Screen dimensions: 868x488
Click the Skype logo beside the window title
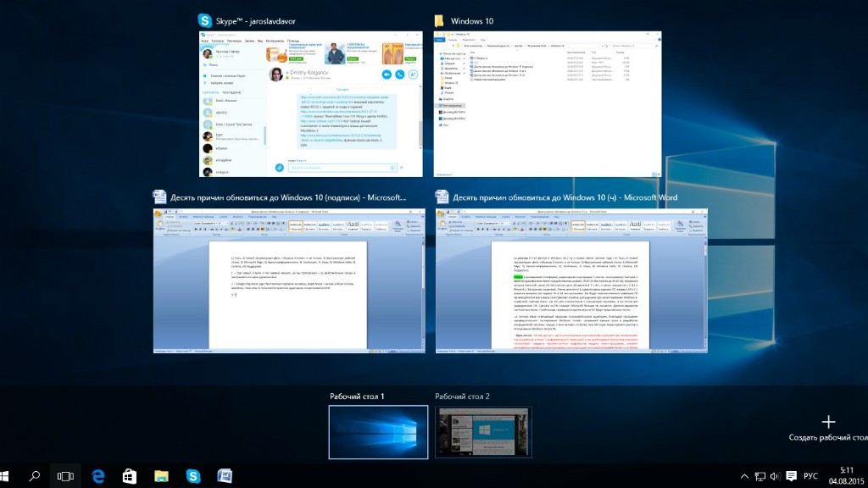[x=205, y=21]
